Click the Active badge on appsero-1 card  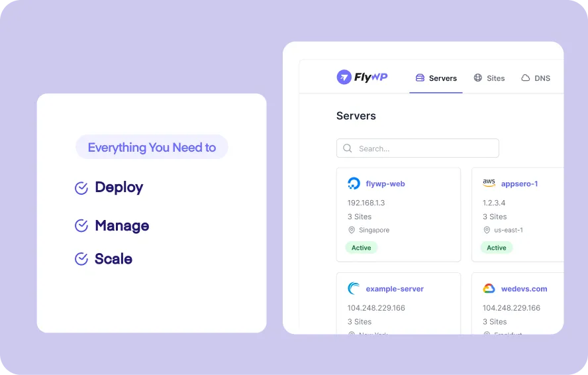tap(497, 248)
